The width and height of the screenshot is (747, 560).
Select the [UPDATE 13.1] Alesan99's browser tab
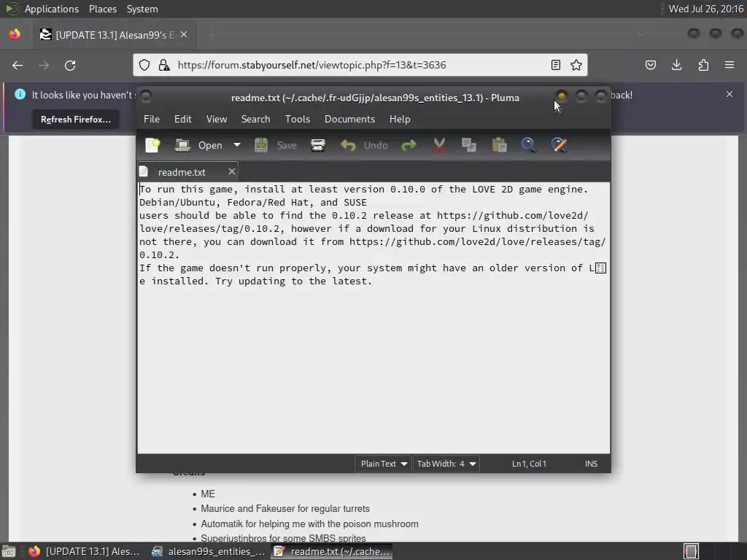pyautogui.click(x=115, y=35)
